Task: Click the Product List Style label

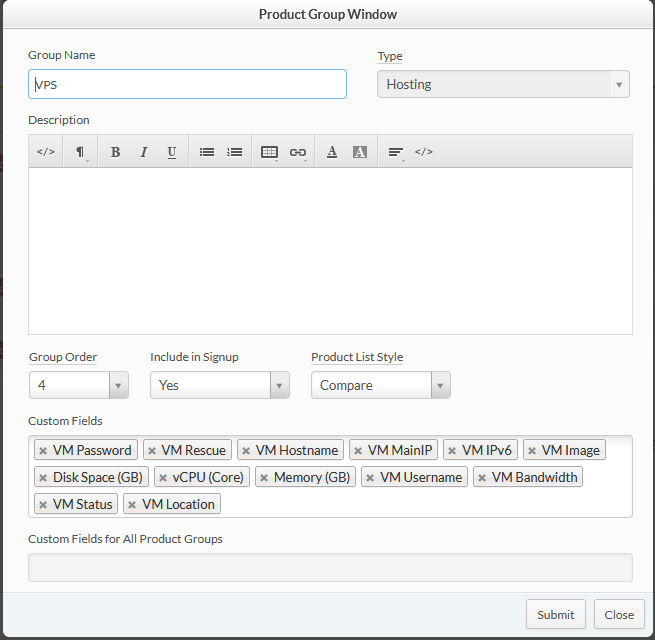Action: (357, 357)
